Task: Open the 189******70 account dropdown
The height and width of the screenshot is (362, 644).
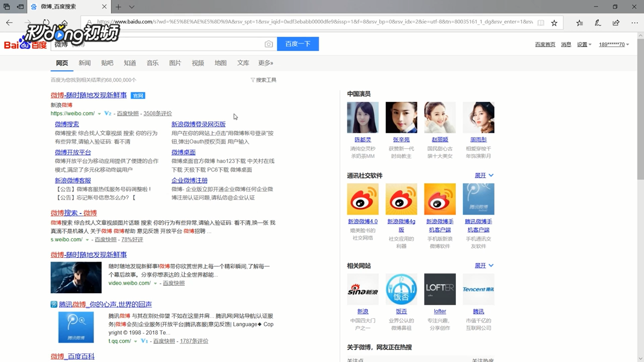Action: (x=614, y=44)
